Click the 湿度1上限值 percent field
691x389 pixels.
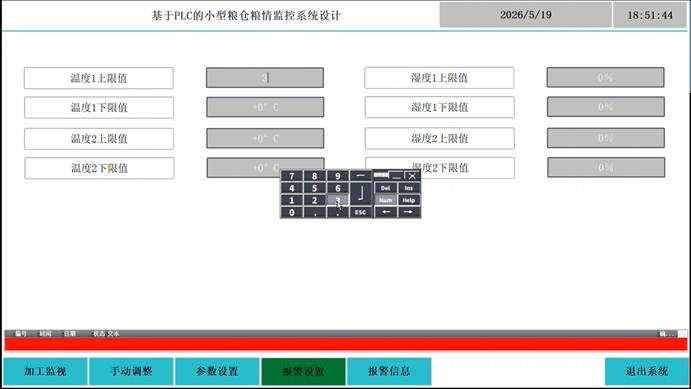pos(606,78)
